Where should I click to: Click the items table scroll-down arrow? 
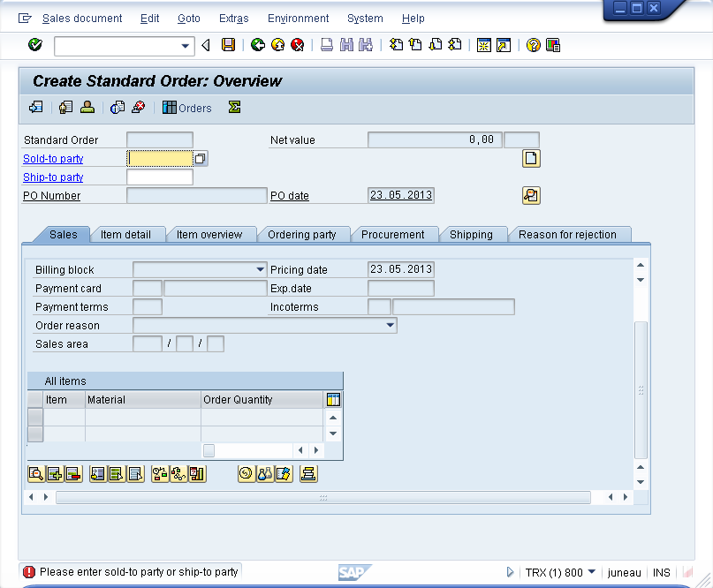(333, 433)
